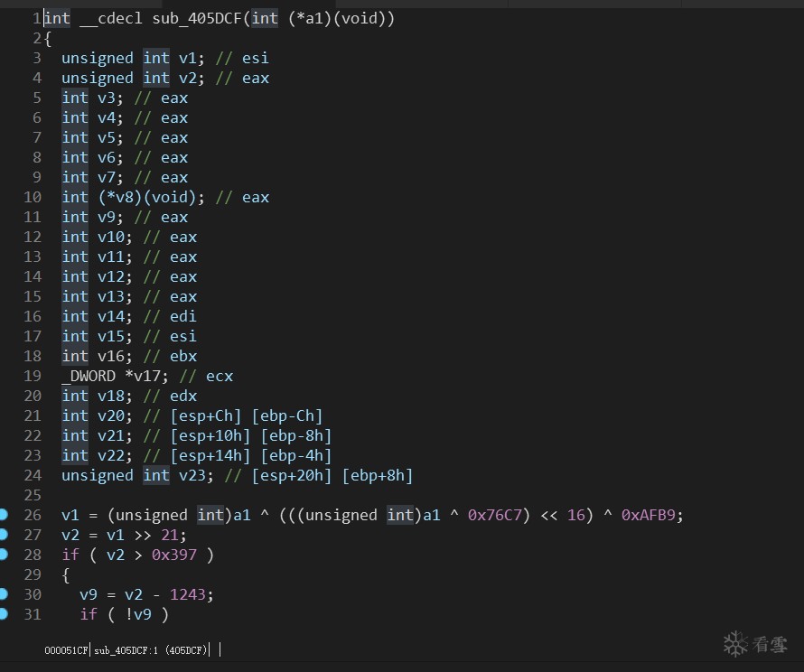The width and height of the screenshot is (804, 672).
Task: Toggle the breakpoint dot on line 28
Action: 4,555
